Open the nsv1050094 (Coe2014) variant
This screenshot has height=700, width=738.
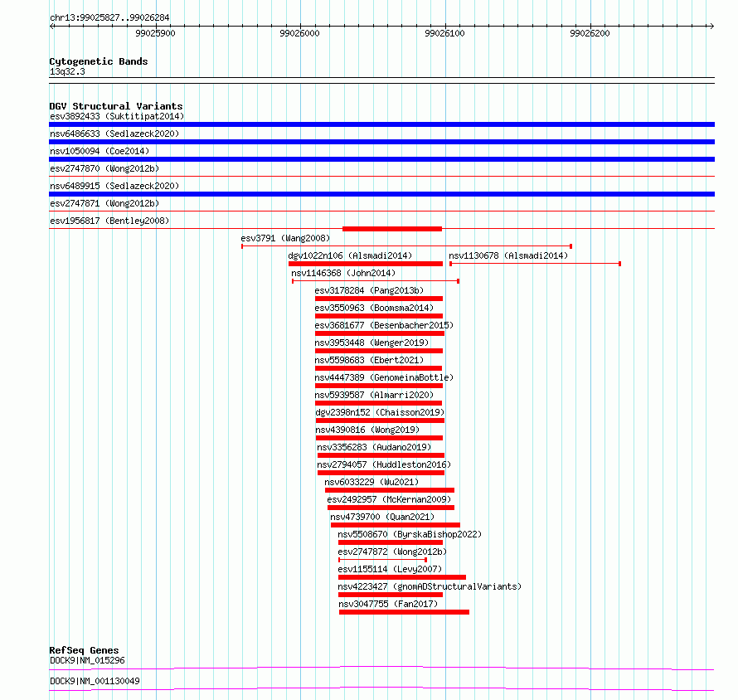[x=100, y=151]
